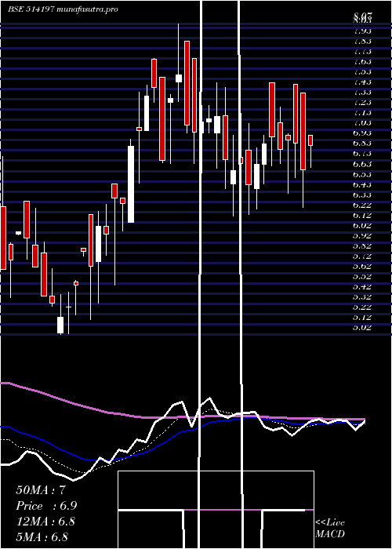392x549 pixels.
Task: Click the 7.53 price axis label
Action: (362, 72)
